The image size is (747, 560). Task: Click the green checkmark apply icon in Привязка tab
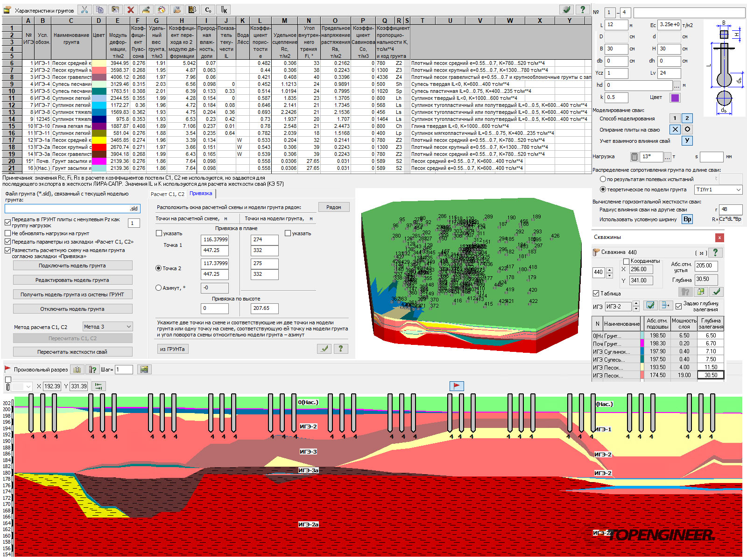pyautogui.click(x=324, y=349)
